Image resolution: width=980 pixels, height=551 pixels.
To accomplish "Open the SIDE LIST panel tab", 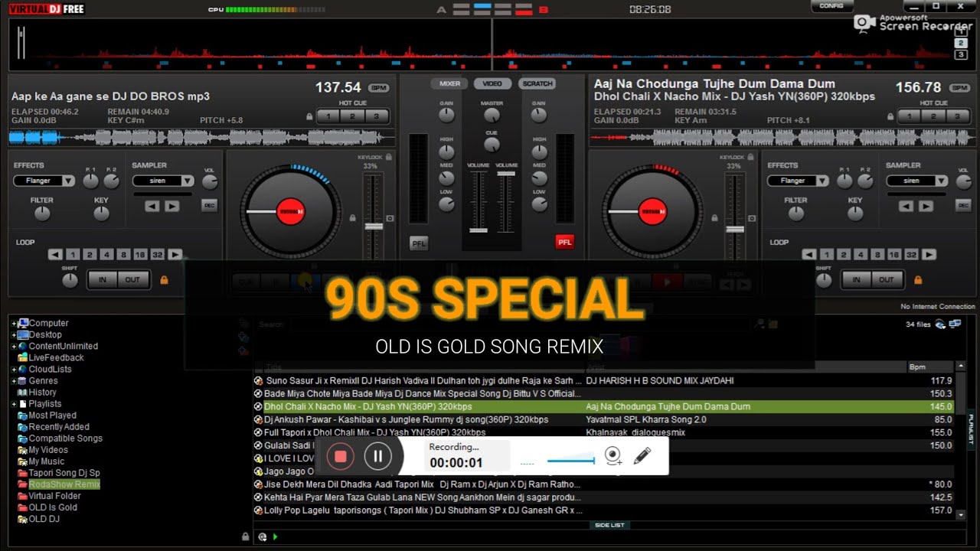I will pyautogui.click(x=609, y=525).
